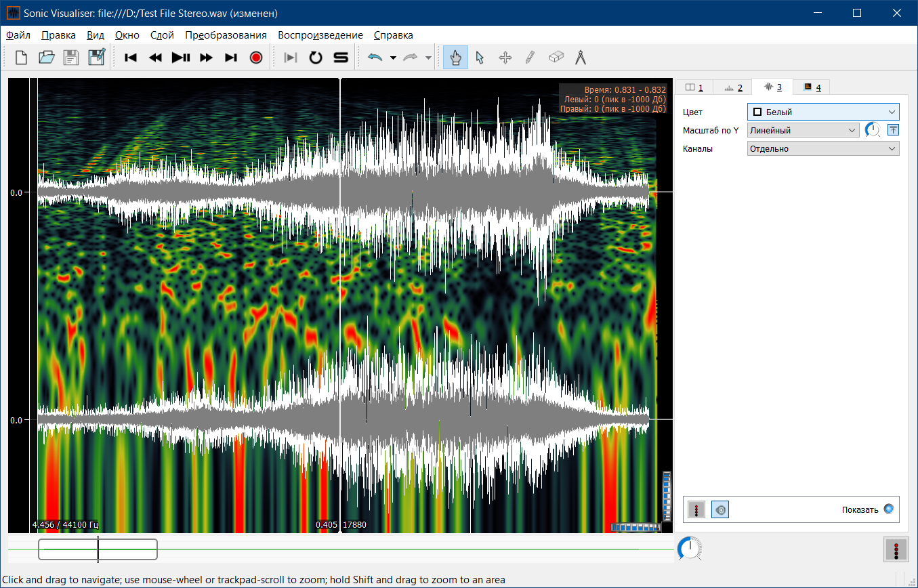
Task: Select the Draw pencil tool
Action: 530,58
